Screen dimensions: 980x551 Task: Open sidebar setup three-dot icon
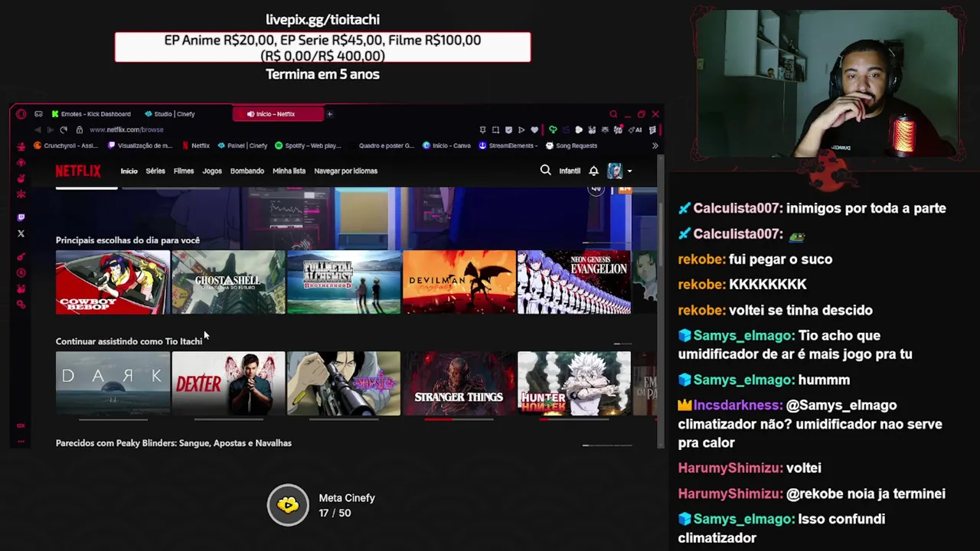click(21, 442)
